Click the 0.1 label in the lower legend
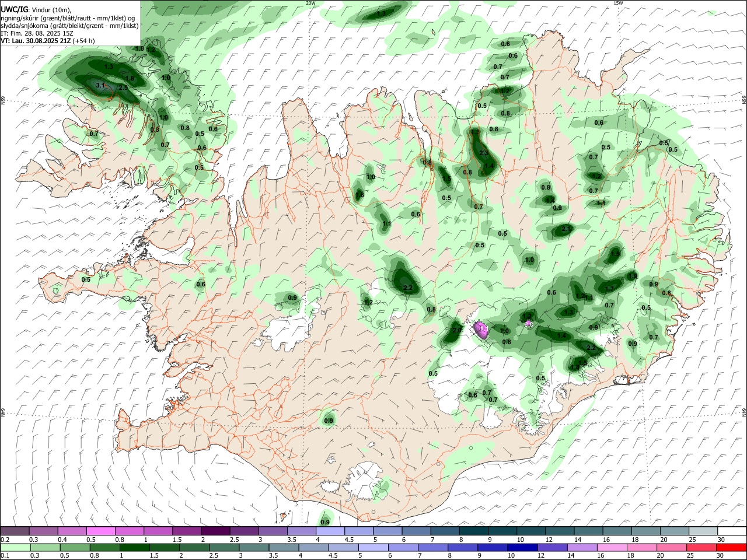This screenshot has height=560, width=747. click(x=5, y=556)
